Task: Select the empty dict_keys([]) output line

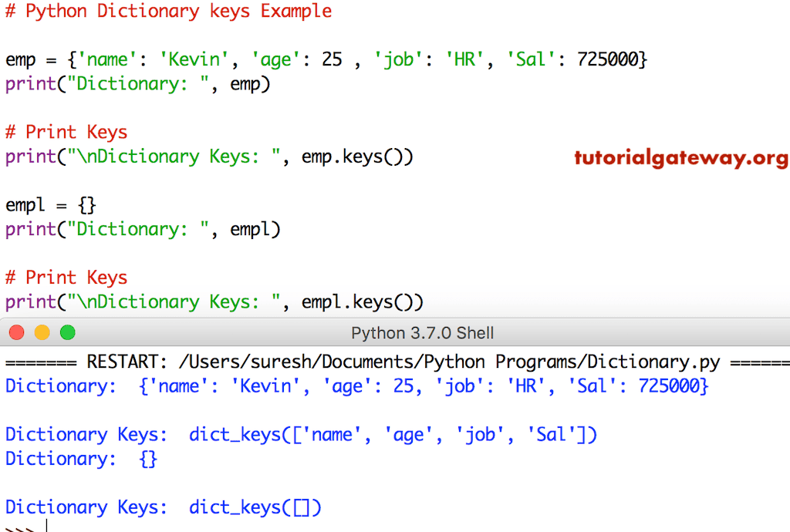Action: [255, 507]
